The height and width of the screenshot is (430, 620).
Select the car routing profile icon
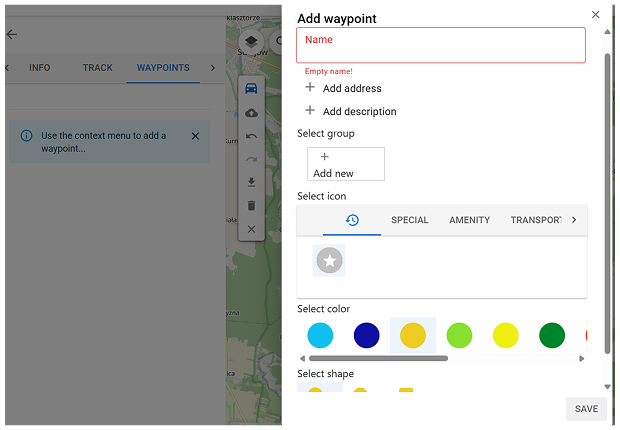[x=251, y=88]
